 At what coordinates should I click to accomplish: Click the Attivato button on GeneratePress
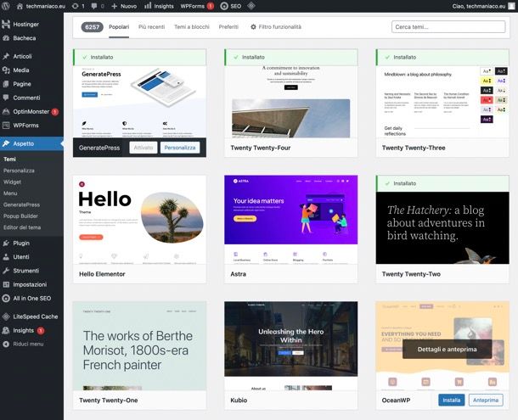(x=144, y=148)
